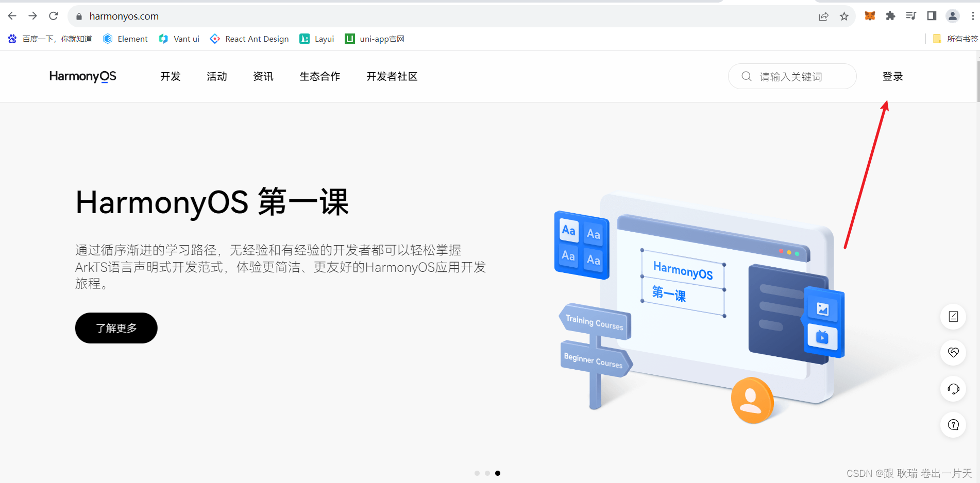Image resolution: width=980 pixels, height=483 pixels.
Task: Select the third active carousel dot
Action: (498, 473)
